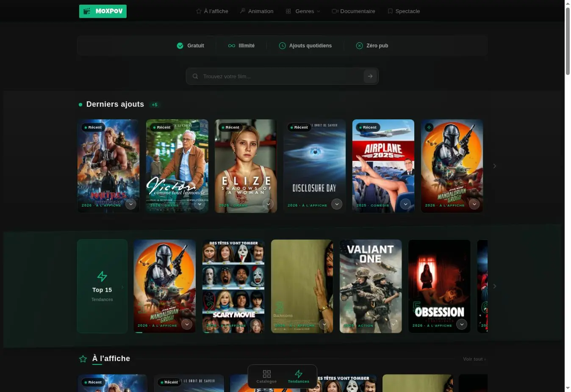The image size is (571, 392).
Task: Open the Les Maîtres de l'Univers poster
Action: [x=108, y=166]
